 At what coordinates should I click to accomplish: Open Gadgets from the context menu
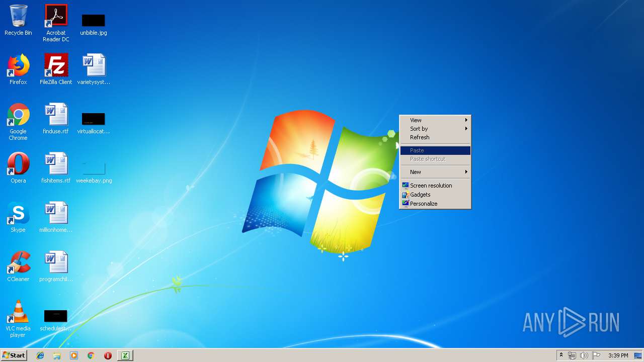(435, 195)
